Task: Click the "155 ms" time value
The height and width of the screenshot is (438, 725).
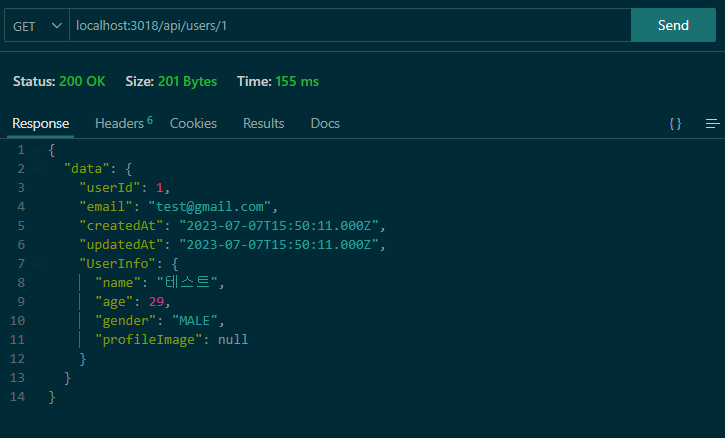Action: [297, 81]
